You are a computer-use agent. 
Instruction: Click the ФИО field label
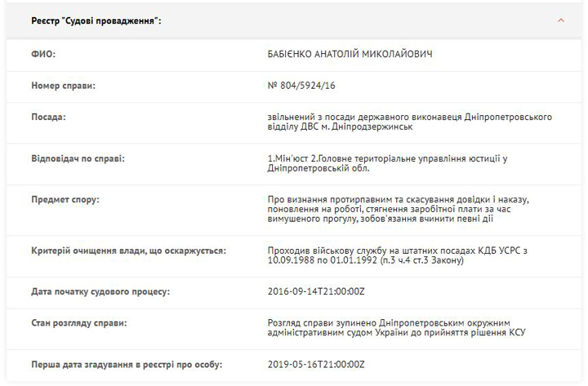coord(43,54)
